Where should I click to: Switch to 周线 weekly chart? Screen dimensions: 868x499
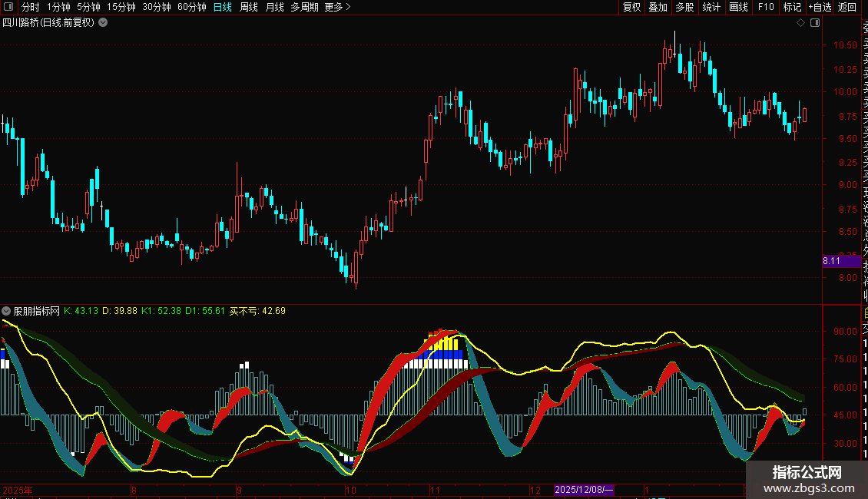pyautogui.click(x=249, y=7)
